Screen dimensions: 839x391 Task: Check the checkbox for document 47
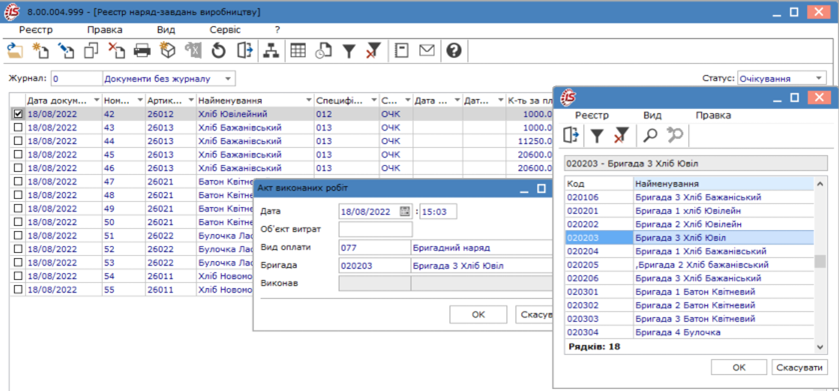click(18, 181)
